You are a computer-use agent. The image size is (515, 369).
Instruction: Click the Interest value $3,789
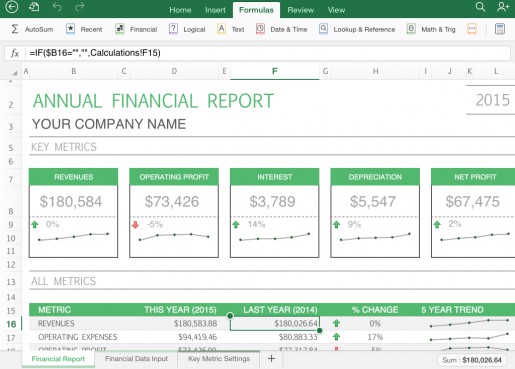click(272, 201)
